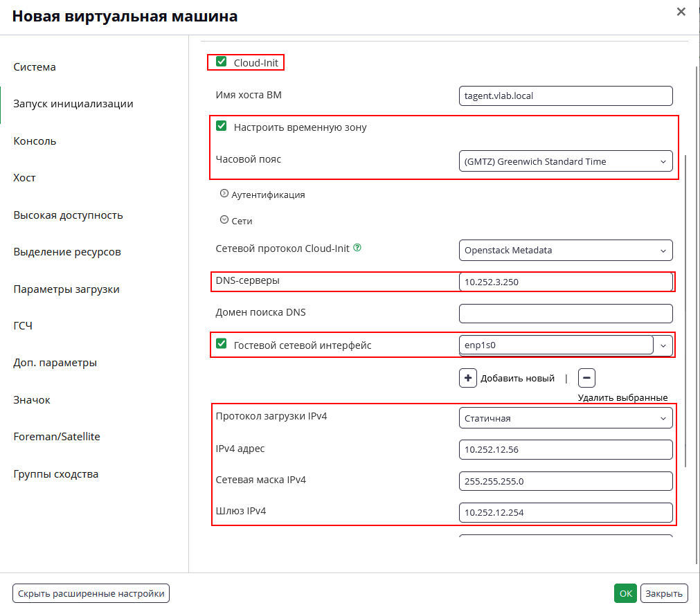Click the help icon next to Cloud-Init protocol
Image resolution: width=700 pixels, height=614 pixels.
click(x=357, y=248)
